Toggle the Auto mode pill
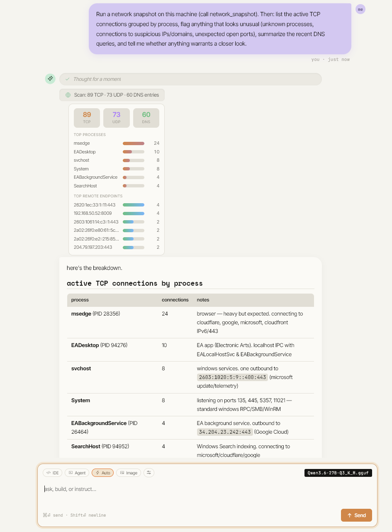Viewport: 392px width, 532px height. pos(103,473)
